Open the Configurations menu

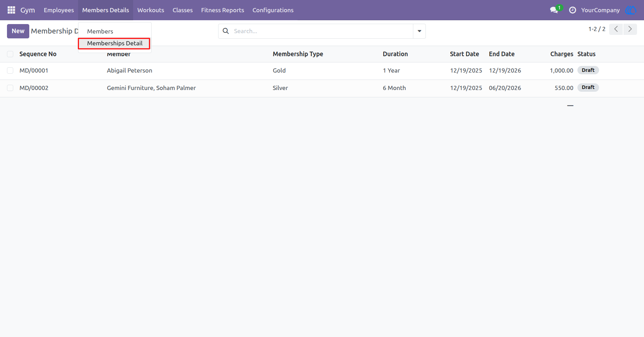point(273,10)
